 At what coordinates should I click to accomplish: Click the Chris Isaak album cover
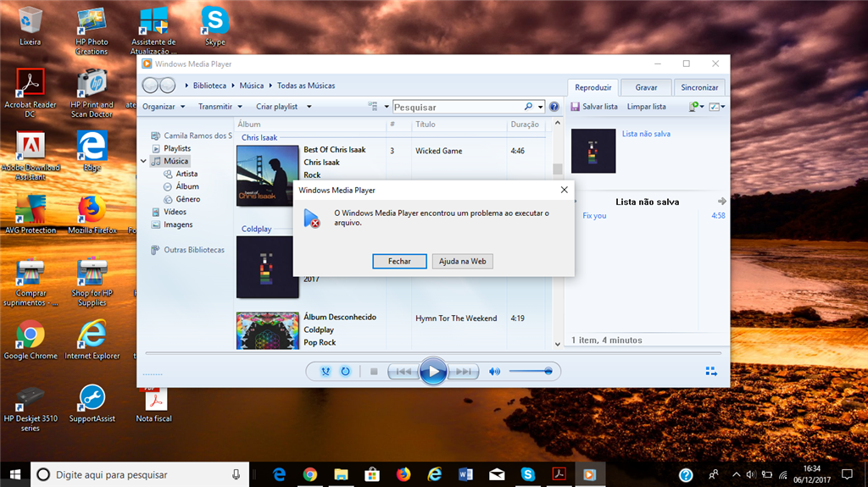click(x=267, y=175)
